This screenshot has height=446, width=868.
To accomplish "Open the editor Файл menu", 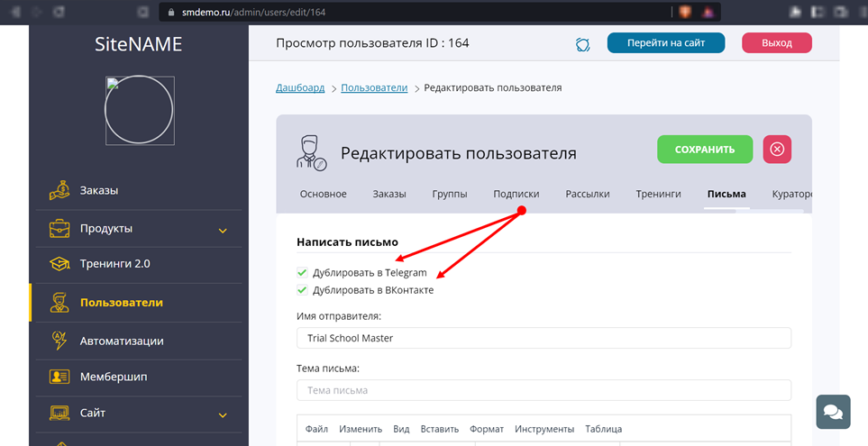I will pos(316,429).
